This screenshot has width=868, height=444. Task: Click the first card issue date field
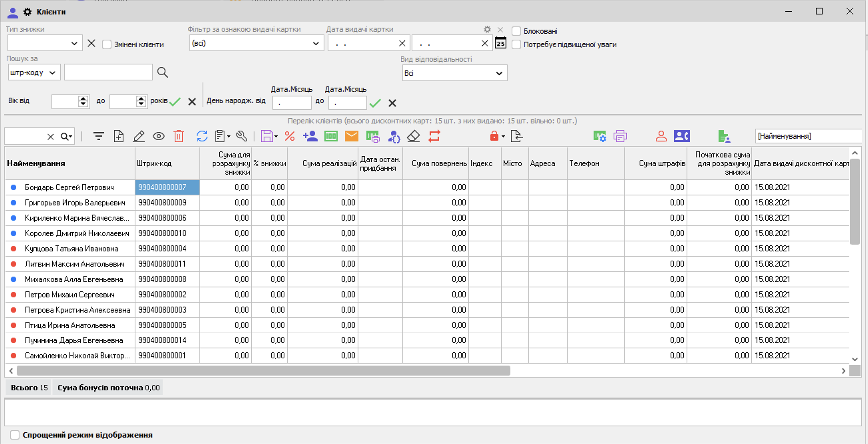[x=369, y=43]
